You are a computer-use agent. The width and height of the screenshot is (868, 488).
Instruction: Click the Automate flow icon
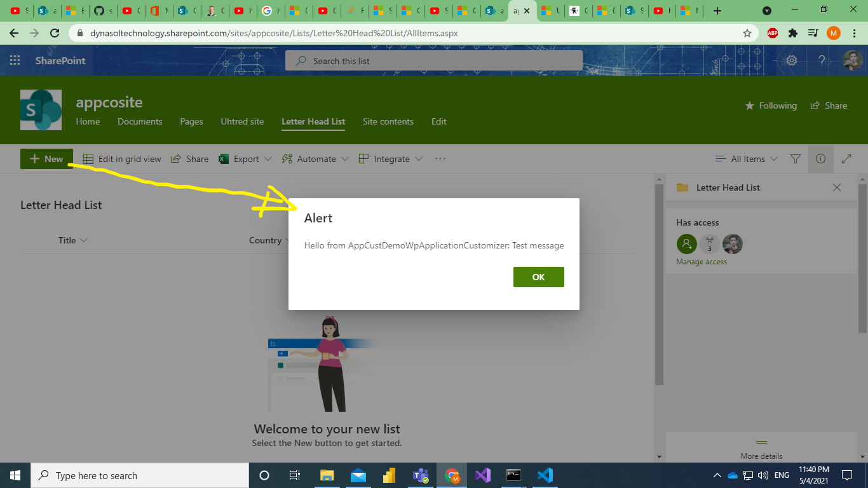pos(287,158)
